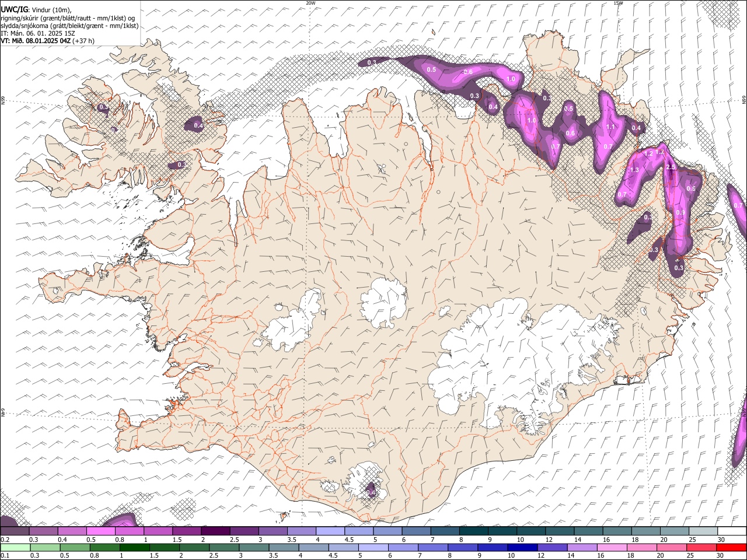Click the 15W longitude label
This screenshot has height=560, width=747.
(618, 3)
